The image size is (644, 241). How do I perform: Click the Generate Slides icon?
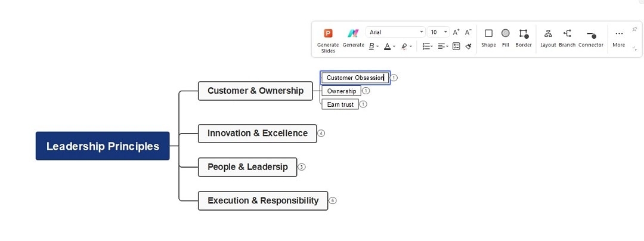point(328,33)
